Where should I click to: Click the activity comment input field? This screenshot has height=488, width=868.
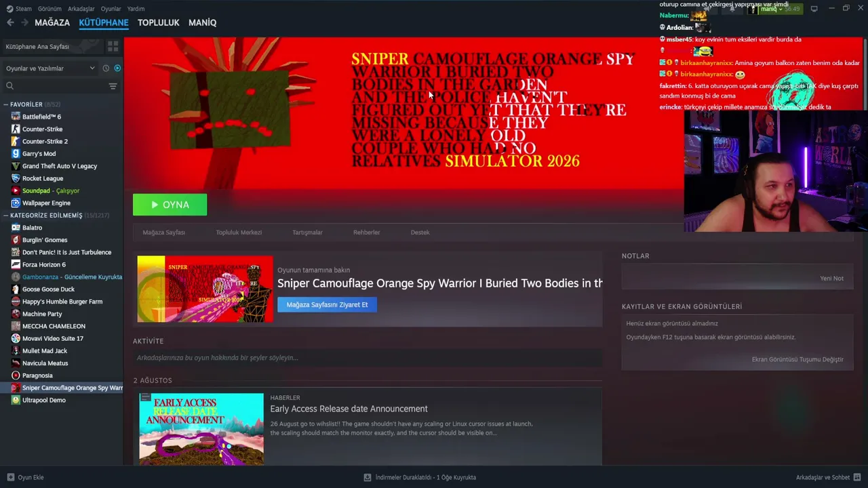(368, 358)
